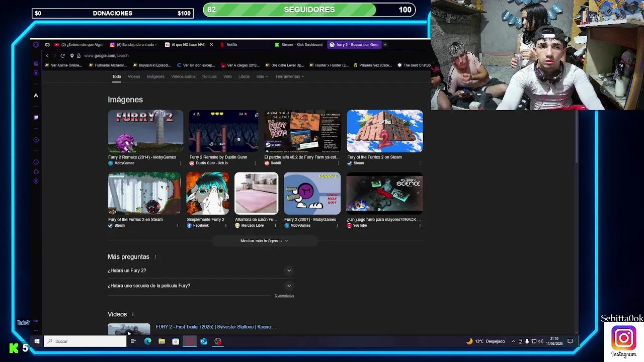Viewport: 644px width, 362px height.
Task: Open Windows Start menu
Action: click(x=37, y=341)
